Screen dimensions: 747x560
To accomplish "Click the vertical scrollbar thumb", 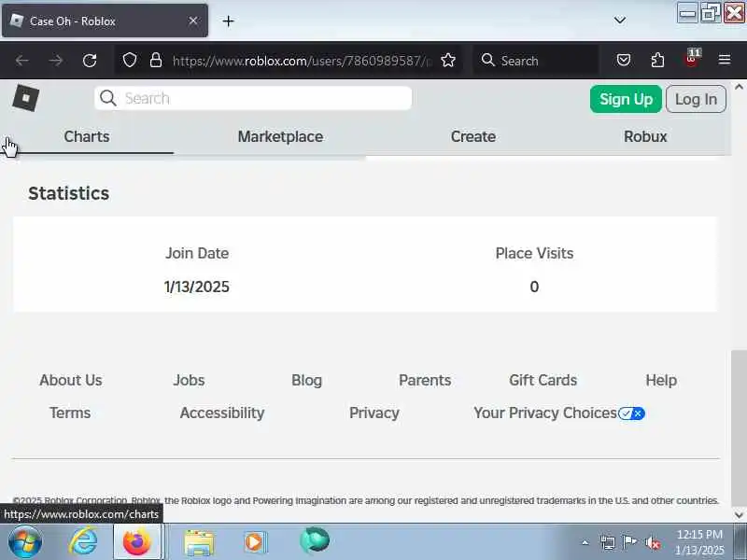I will pyautogui.click(x=739, y=428).
